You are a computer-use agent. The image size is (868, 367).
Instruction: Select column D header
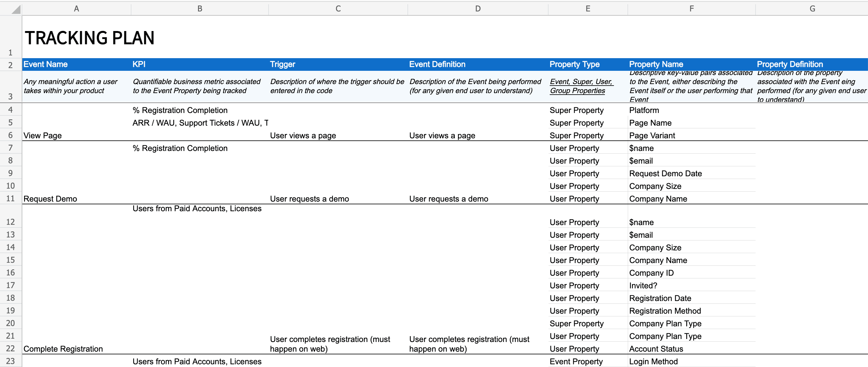point(477,9)
